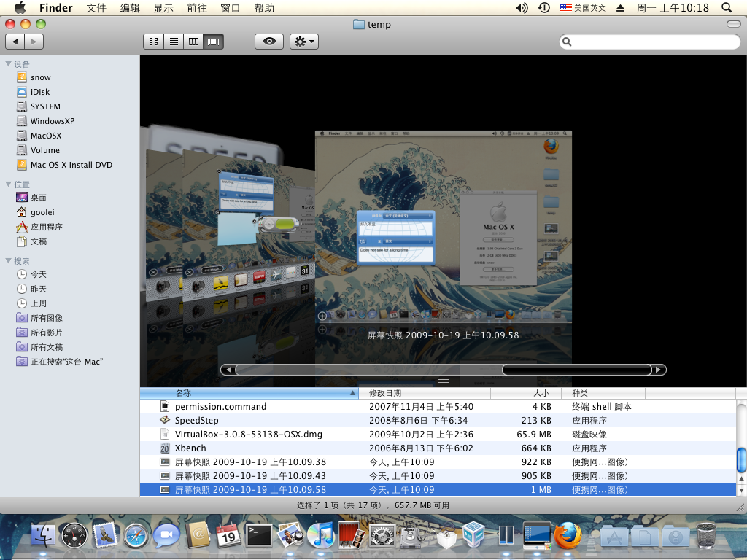
Task: Launch Dashboard from the Dock
Action: pyautogui.click(x=74, y=534)
